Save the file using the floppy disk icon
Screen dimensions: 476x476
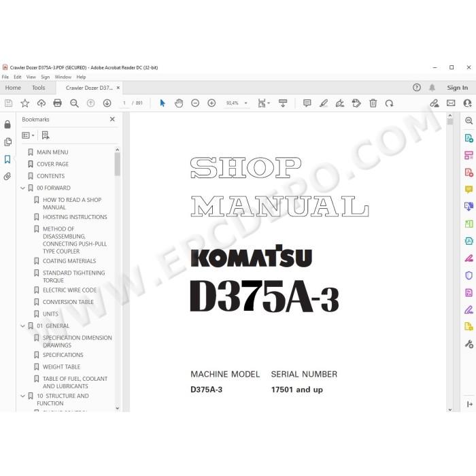click(8, 103)
